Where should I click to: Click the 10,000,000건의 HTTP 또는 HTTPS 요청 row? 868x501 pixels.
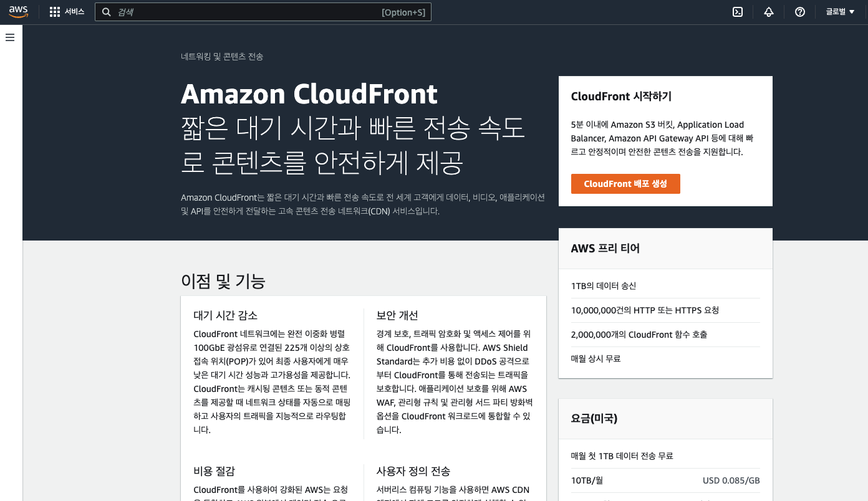point(665,310)
